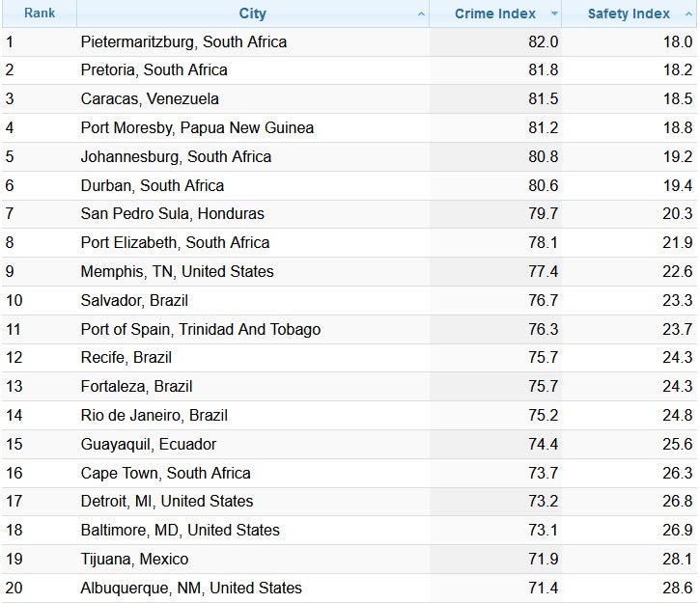The height and width of the screenshot is (603, 700).
Task: Click Pretoria's crime index value 81.8
Action: click(x=543, y=70)
